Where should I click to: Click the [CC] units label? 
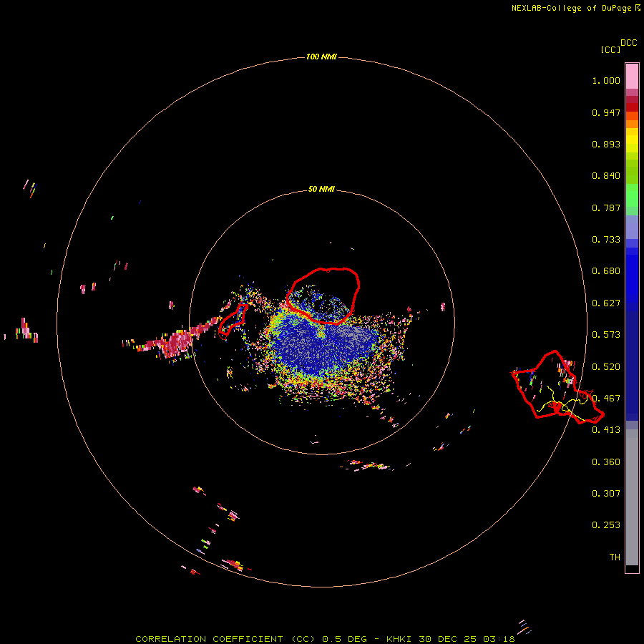pyautogui.click(x=610, y=49)
